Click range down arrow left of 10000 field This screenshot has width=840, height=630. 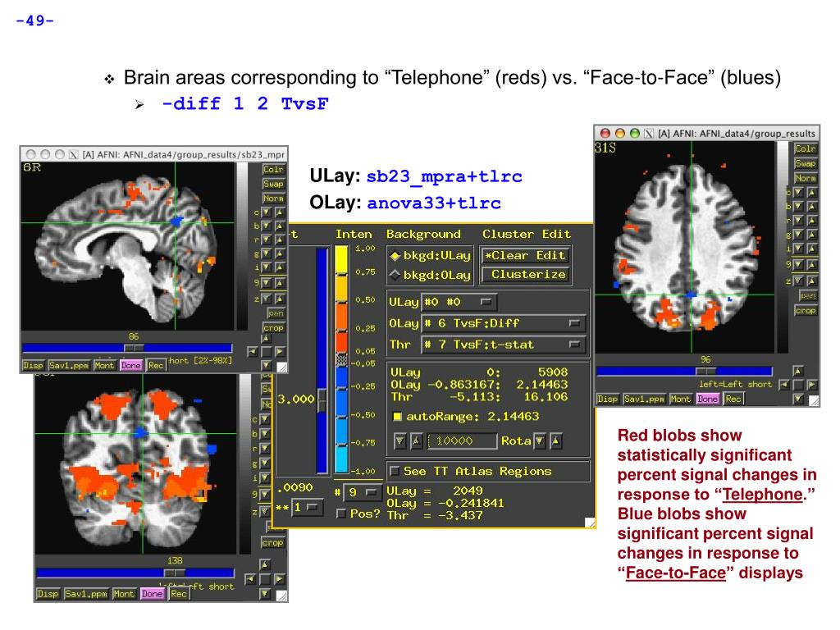tap(399, 441)
